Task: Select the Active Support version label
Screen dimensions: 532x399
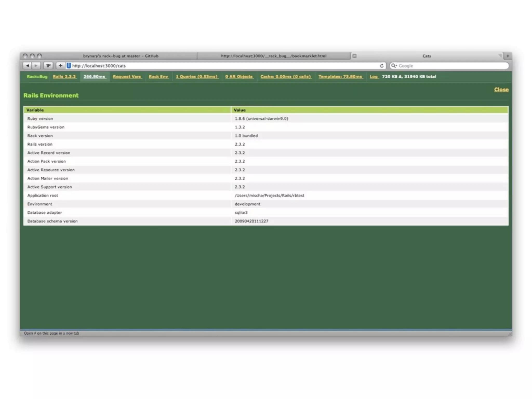Action: pos(50,187)
